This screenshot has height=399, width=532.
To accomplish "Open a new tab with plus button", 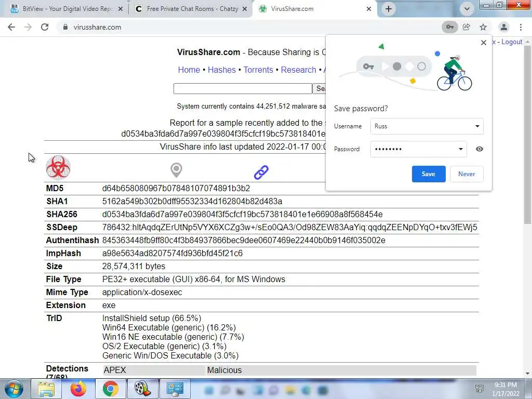I will pyautogui.click(x=389, y=9).
